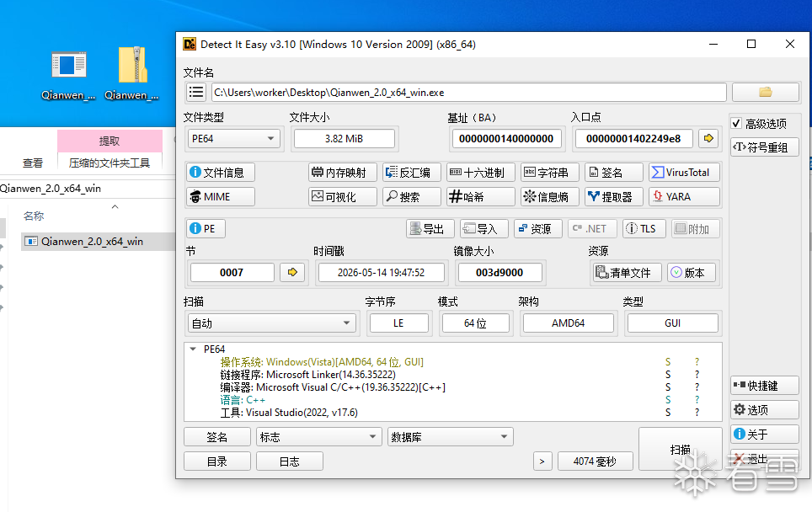Open YARA scanner
The height and width of the screenshot is (512, 812).
pos(684,197)
